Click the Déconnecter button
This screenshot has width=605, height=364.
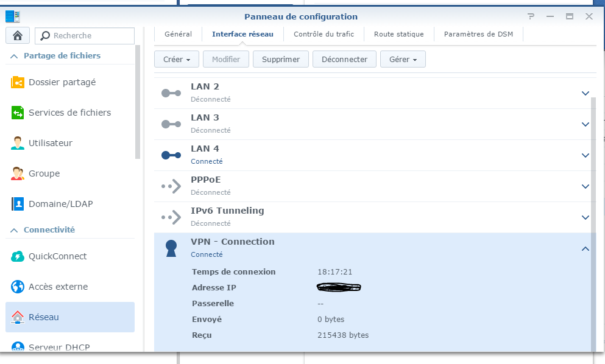[345, 60]
